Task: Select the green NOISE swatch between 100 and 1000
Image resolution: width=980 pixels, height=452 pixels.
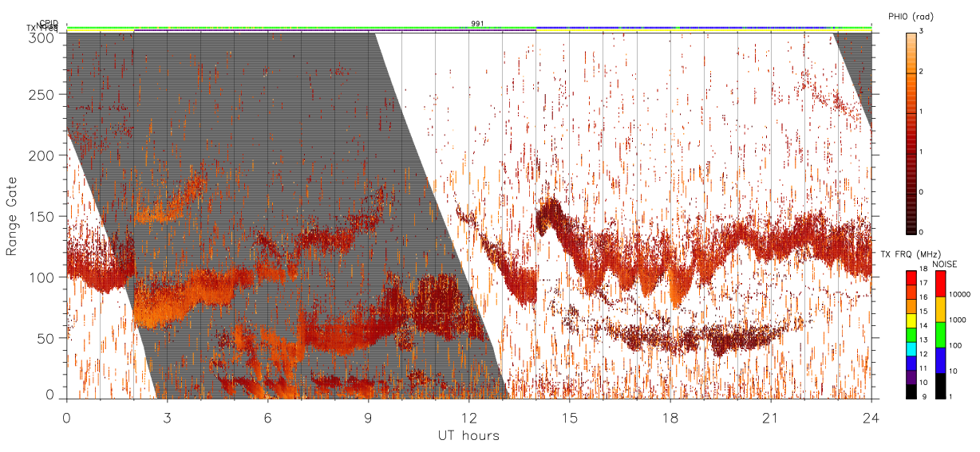Action: point(940,335)
